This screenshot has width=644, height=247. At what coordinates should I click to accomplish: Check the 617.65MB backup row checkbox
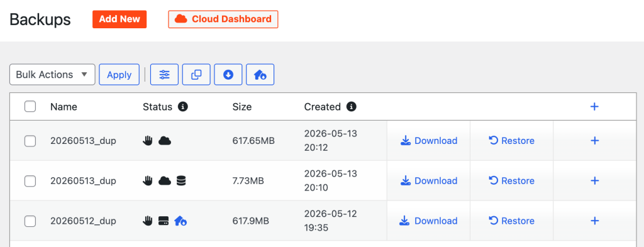coord(30,141)
